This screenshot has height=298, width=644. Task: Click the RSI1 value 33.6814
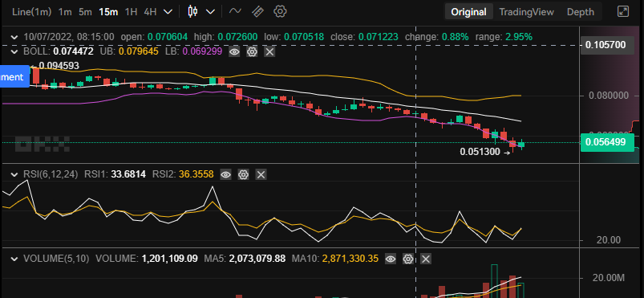click(x=128, y=174)
